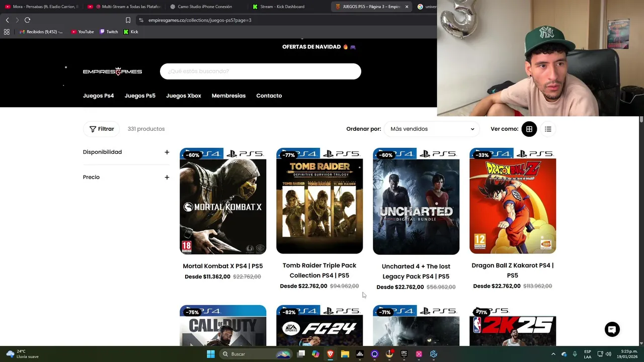Close the JUEGOS PS5 tab
This screenshot has height=362, width=644.
pos(407,7)
